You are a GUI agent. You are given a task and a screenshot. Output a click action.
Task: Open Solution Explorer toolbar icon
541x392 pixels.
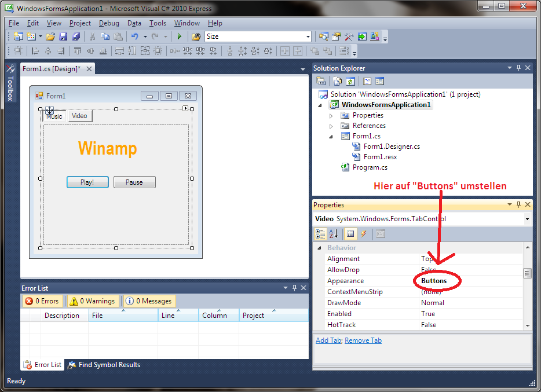point(324,36)
